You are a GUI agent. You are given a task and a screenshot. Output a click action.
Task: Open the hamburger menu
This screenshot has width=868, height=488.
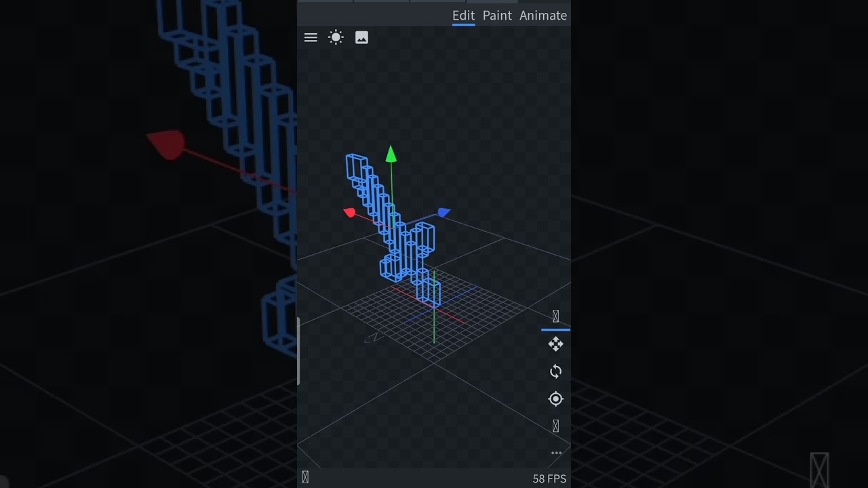click(x=311, y=38)
